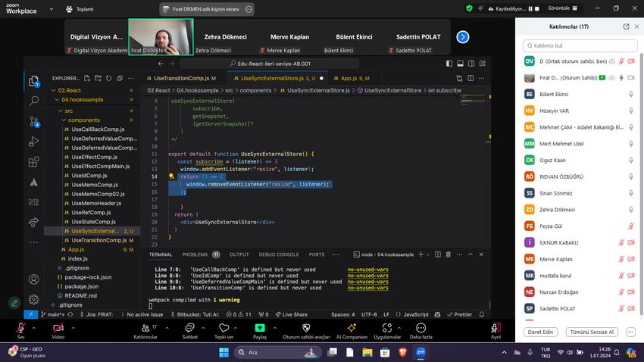Maximize terminal panel with up chevron
Image resolution: width=644 pixels, height=362 pixels.
coord(470,254)
